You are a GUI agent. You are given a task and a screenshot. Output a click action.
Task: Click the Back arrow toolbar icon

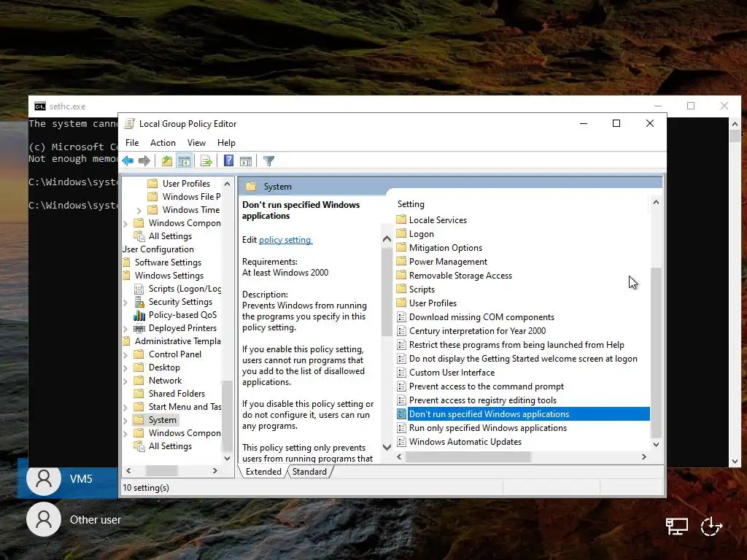(x=128, y=161)
